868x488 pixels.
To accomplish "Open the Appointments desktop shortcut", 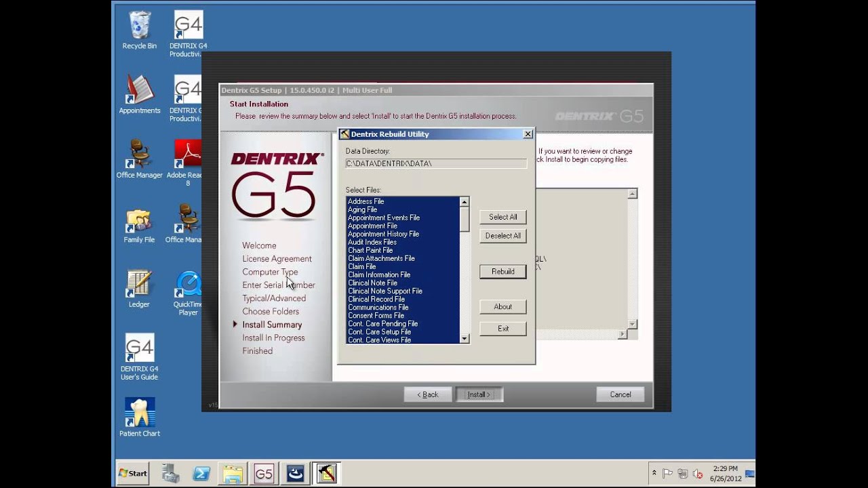I will tap(139, 94).
